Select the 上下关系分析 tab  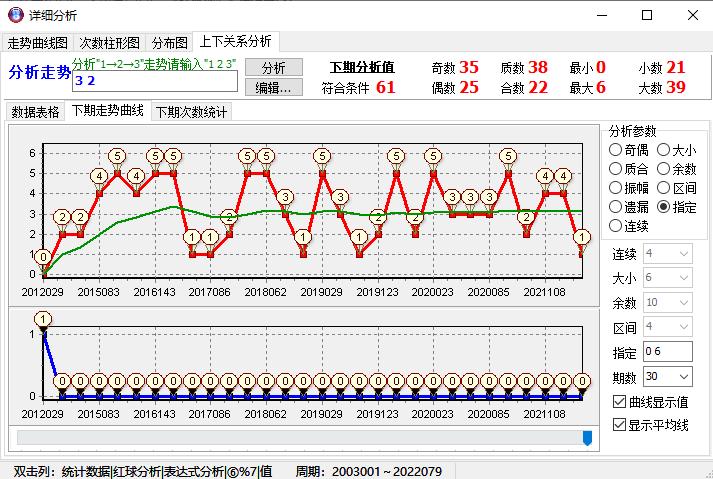click(x=236, y=41)
